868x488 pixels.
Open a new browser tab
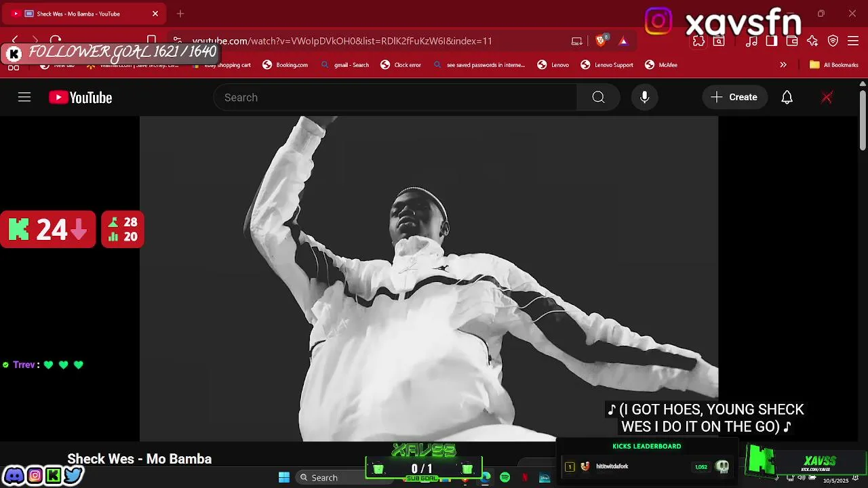180,14
